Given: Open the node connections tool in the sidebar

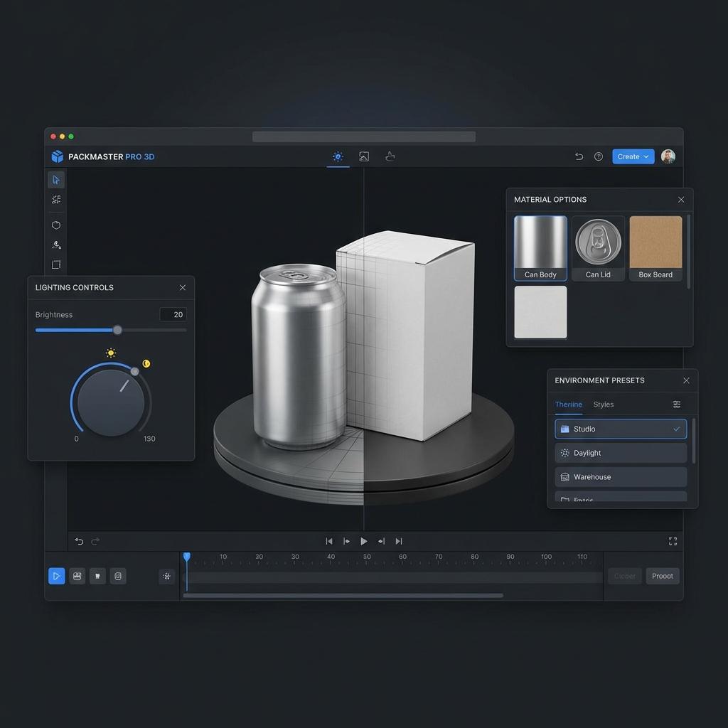Looking at the screenshot, I should 56,200.
